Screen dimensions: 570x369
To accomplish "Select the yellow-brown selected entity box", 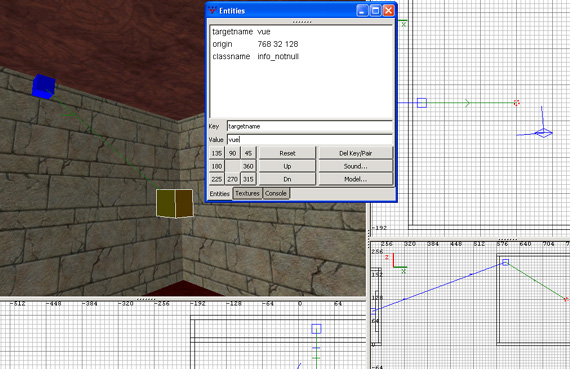I will [175, 203].
